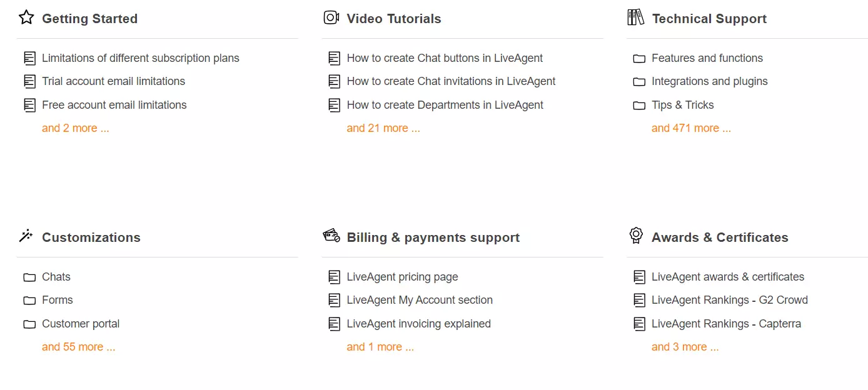The width and height of the screenshot is (868, 390).
Task: Expand 'and 471 more' under Technical Support
Action: pyautogui.click(x=691, y=127)
